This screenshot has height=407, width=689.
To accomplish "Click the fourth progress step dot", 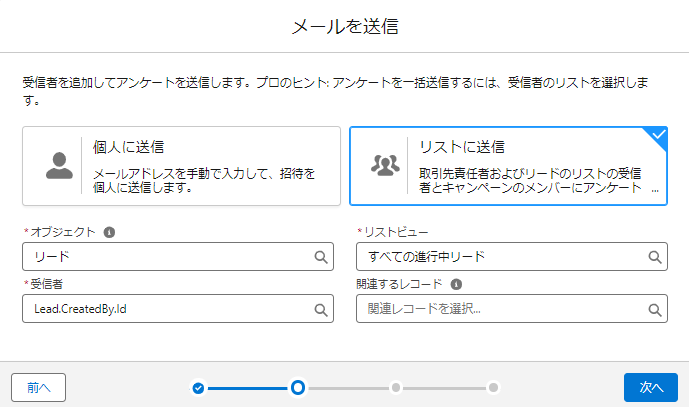I will [493, 388].
